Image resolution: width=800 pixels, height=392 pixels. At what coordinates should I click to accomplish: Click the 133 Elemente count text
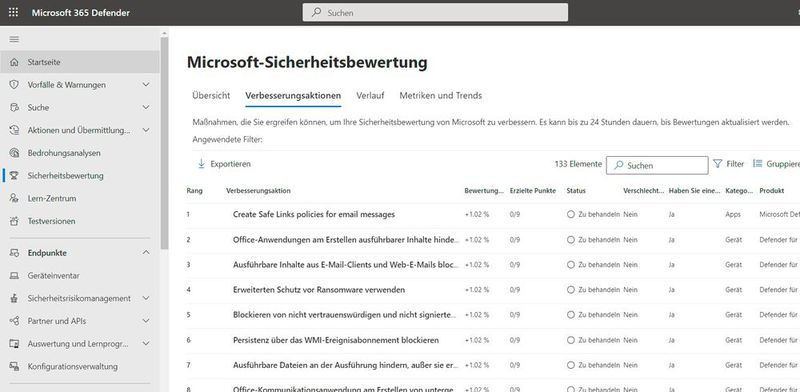coord(578,164)
